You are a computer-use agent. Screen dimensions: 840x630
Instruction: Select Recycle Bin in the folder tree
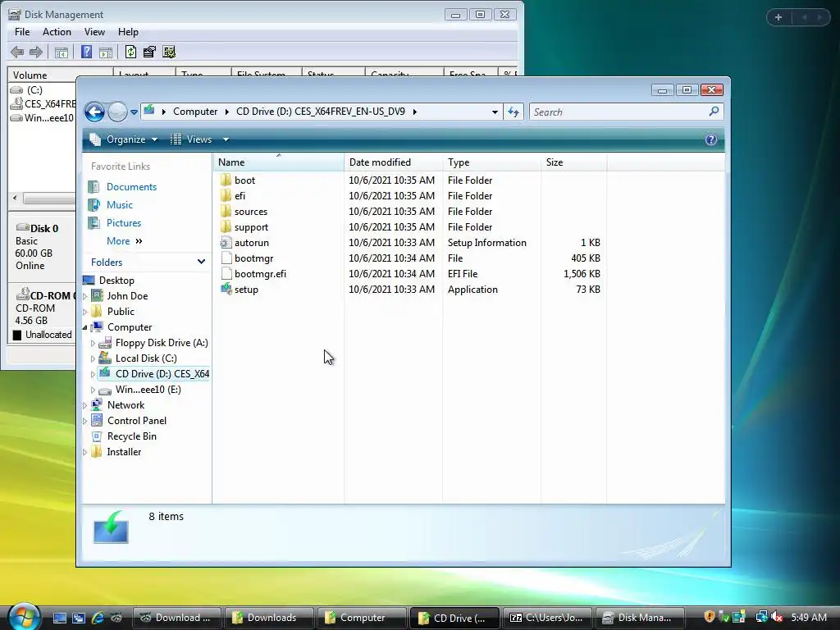coord(132,436)
